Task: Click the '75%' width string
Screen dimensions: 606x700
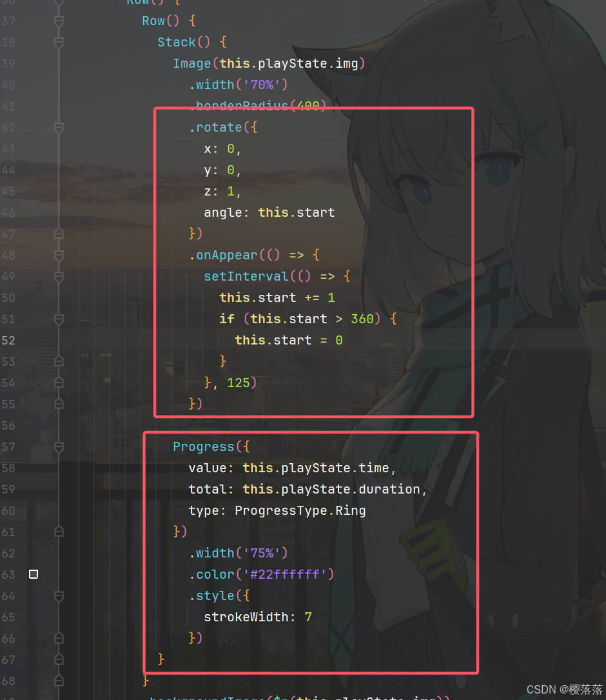Action: tap(262, 553)
